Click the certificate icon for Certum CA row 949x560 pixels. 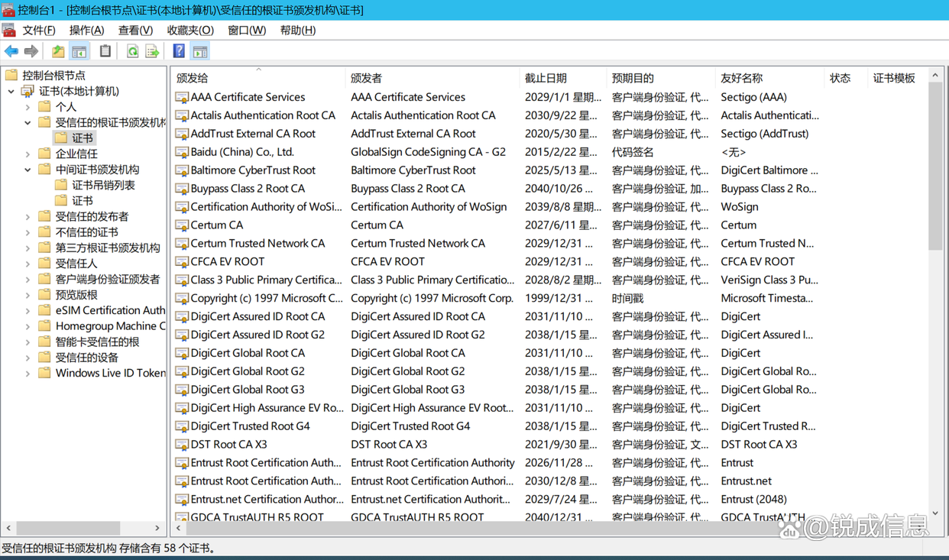tap(182, 225)
